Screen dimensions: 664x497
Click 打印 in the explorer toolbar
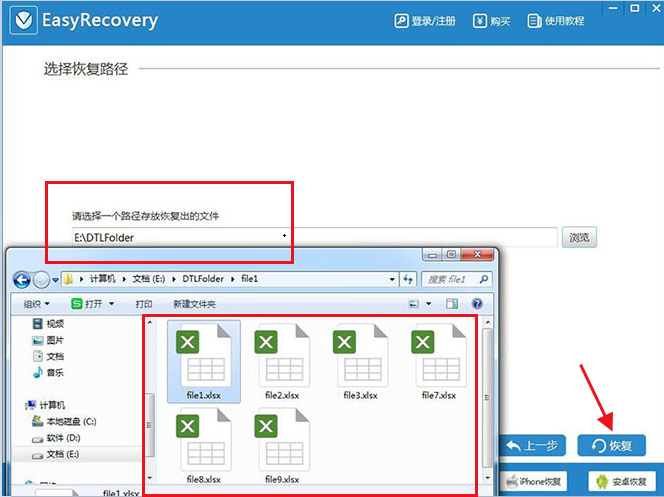point(144,304)
